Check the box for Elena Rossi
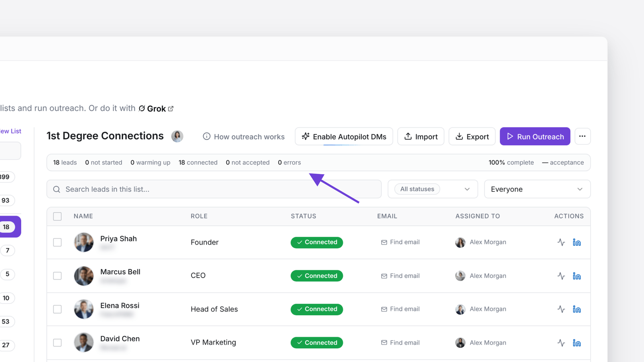Screen dimensions: 644x362 [x=58, y=309]
